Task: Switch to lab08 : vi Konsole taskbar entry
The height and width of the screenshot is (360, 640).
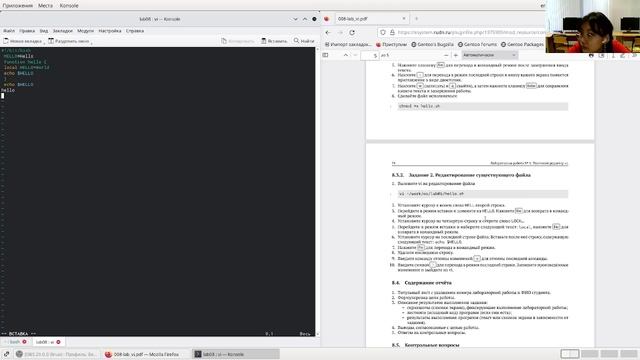Action: point(236,354)
